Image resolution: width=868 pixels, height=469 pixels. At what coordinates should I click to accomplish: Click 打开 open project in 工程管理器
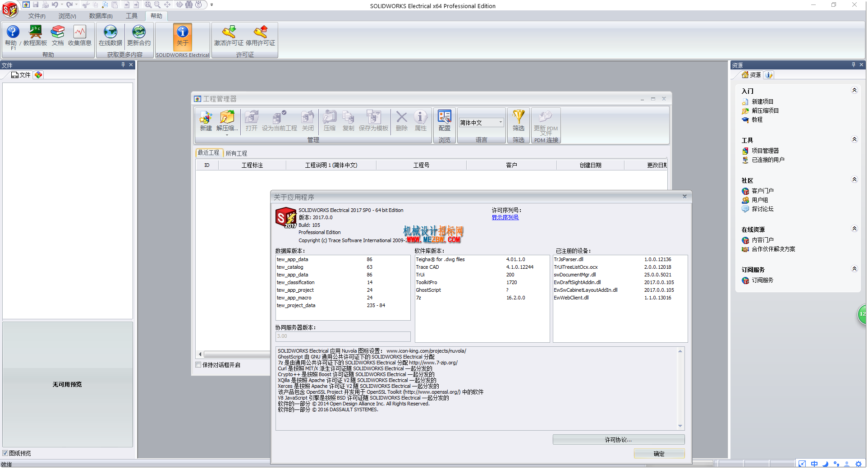pyautogui.click(x=252, y=121)
